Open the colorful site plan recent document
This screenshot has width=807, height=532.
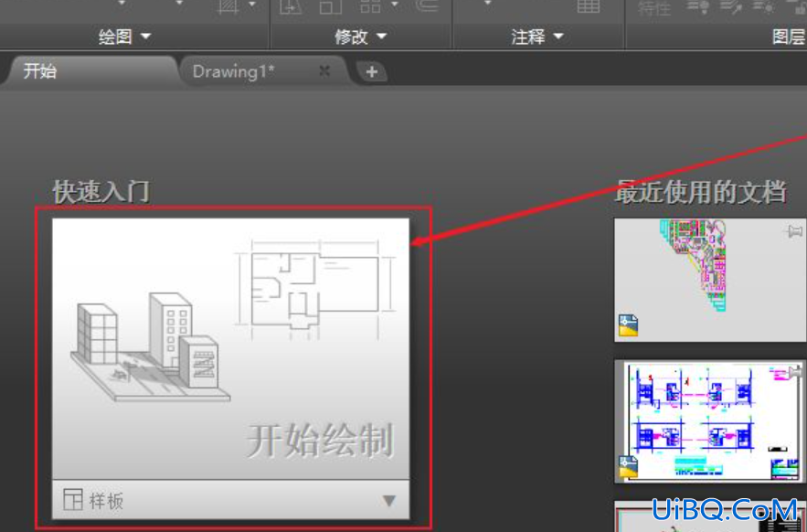click(x=710, y=280)
